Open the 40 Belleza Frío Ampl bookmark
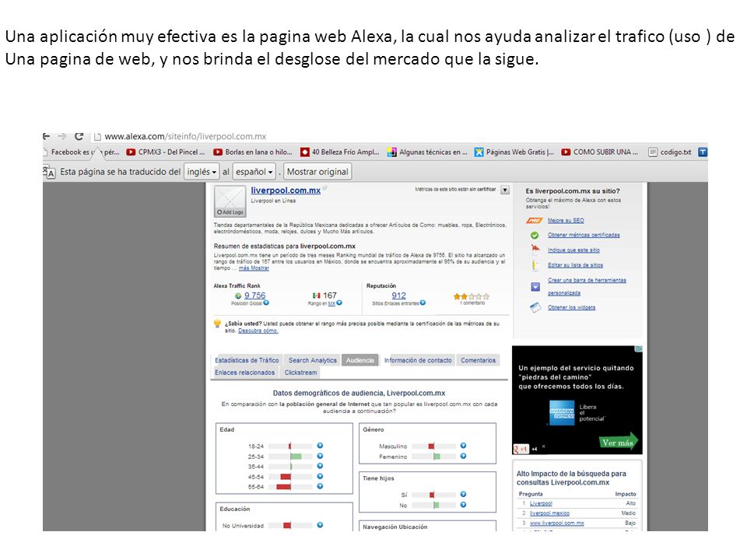Image resolution: width=747 pixels, height=560 pixels. pos(340,152)
